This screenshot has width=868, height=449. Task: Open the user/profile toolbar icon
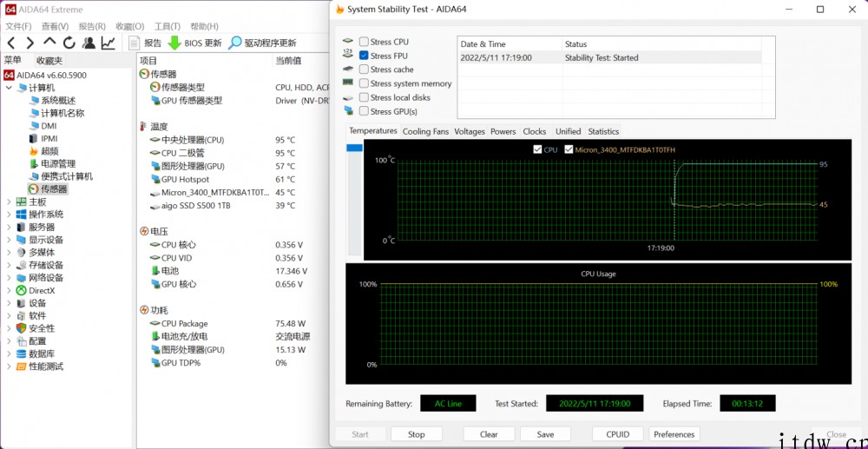(x=88, y=43)
